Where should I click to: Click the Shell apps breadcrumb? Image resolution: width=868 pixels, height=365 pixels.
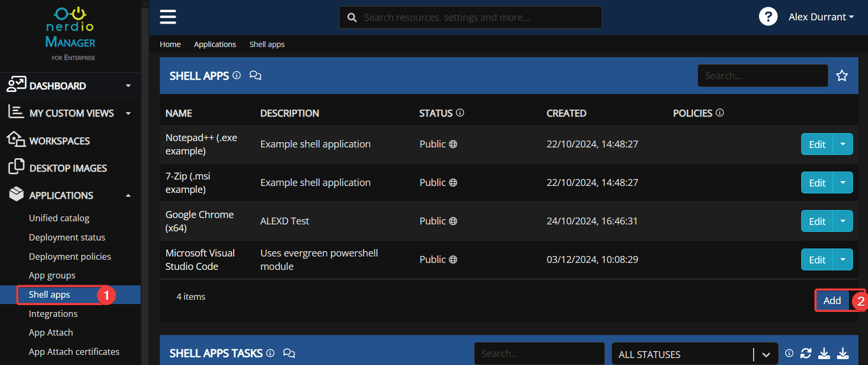[x=267, y=44]
